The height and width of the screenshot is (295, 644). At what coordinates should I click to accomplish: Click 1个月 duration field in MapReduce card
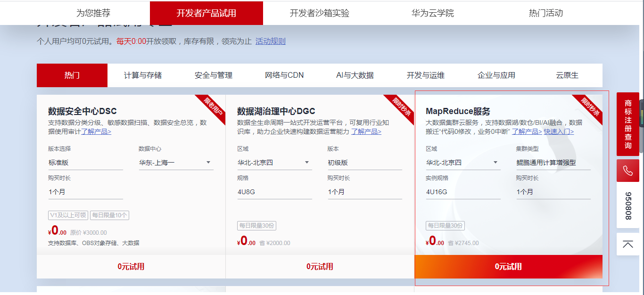553,192
